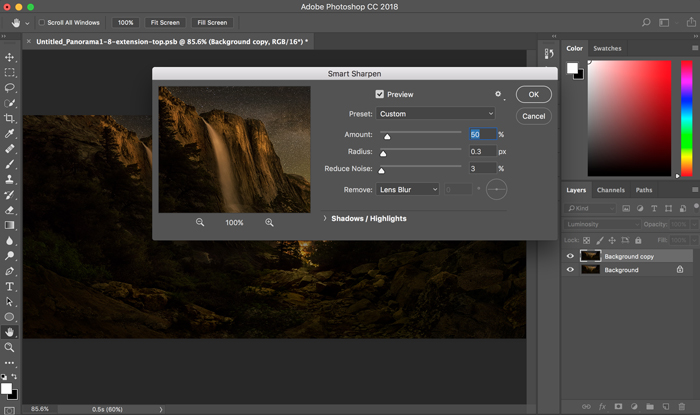
Task: Click the Radius value input field
Action: point(482,152)
